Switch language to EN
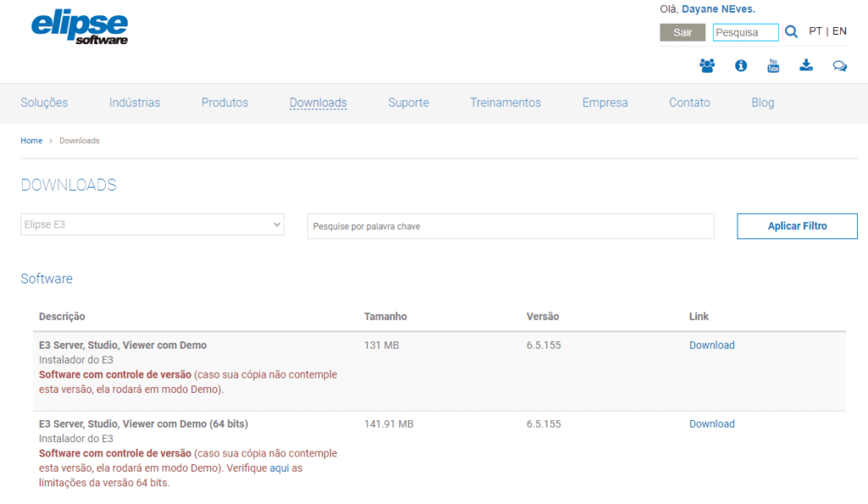This screenshot has height=504, width=868. pos(839,31)
